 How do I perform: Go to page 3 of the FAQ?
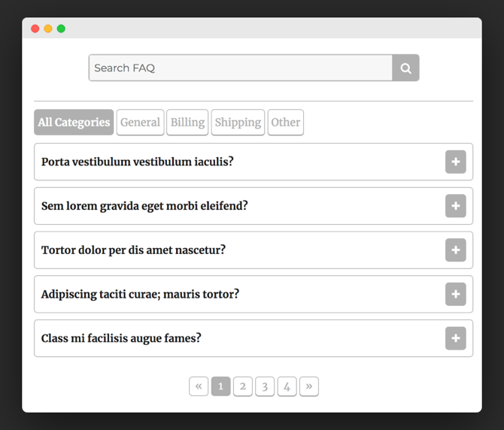(265, 386)
